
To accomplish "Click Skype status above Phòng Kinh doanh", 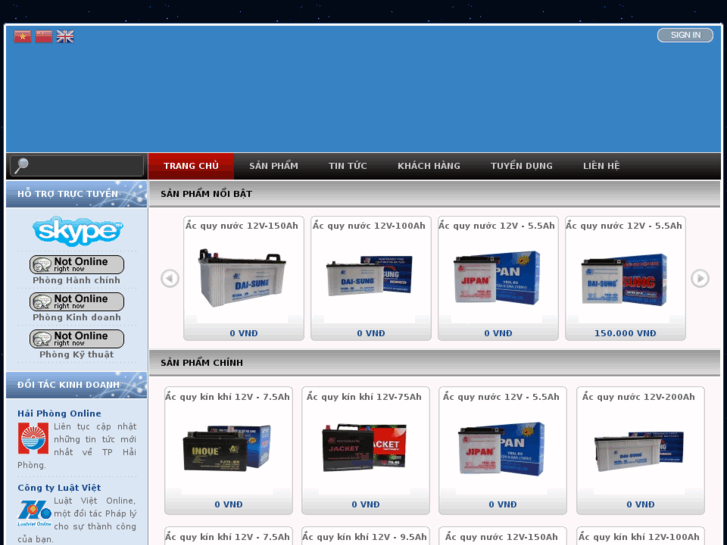I will pyautogui.click(x=77, y=301).
